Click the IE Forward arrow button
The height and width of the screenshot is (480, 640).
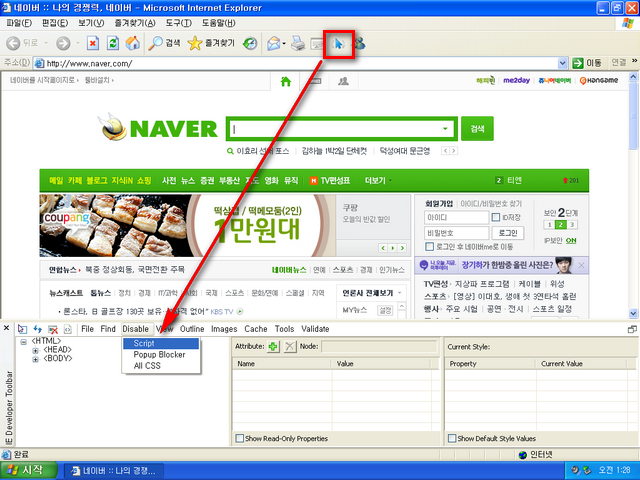[x=63, y=43]
